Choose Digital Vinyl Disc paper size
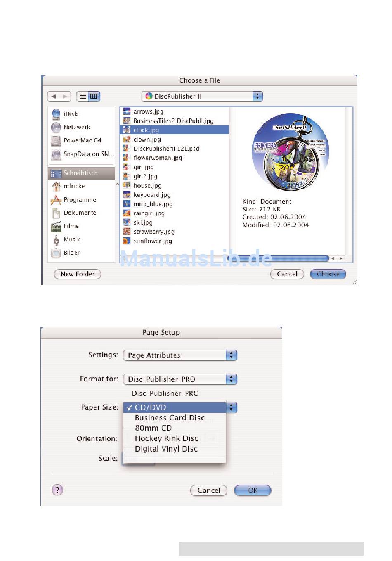 pyautogui.click(x=175, y=449)
